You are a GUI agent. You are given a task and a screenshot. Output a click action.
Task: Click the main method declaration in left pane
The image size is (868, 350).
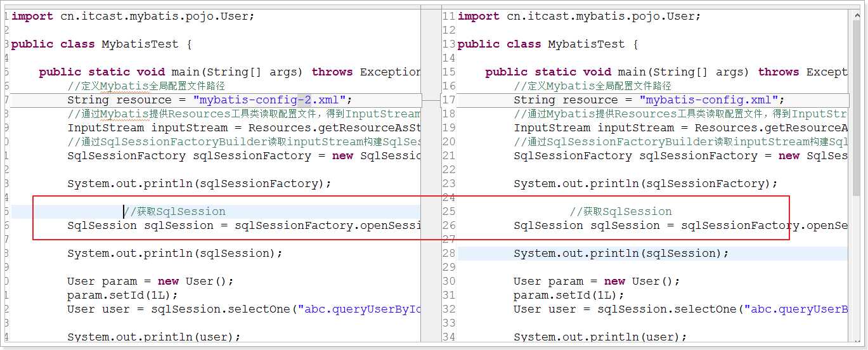click(230, 72)
